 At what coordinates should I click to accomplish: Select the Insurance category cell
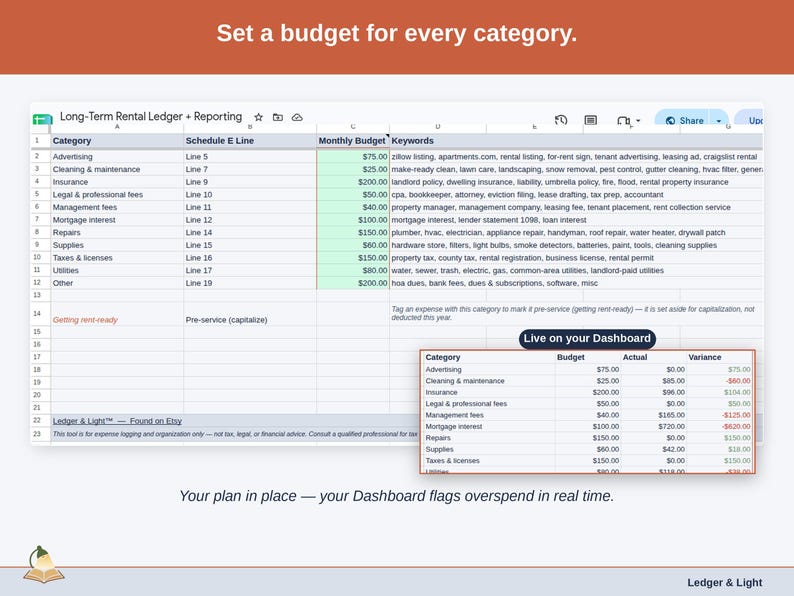click(117, 182)
